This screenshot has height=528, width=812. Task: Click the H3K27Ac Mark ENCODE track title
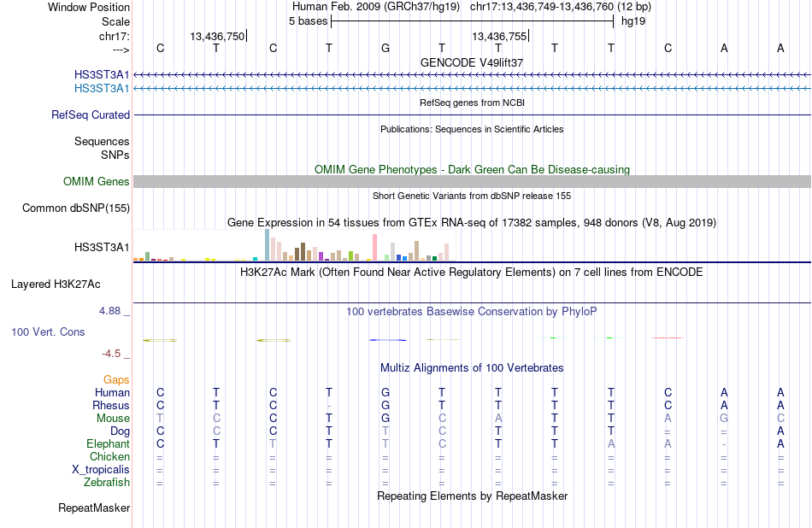tap(472, 273)
